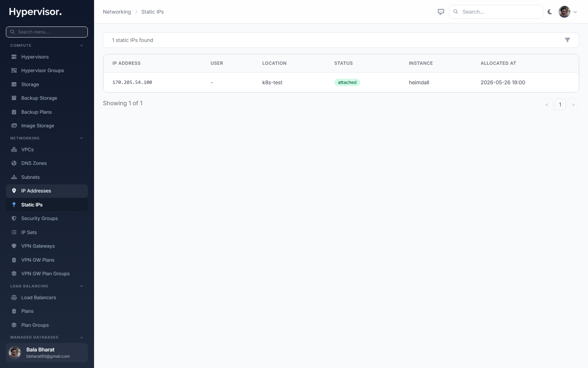Click the IP Sets list icon
Image resolution: width=588 pixels, height=368 pixels.
14,232
